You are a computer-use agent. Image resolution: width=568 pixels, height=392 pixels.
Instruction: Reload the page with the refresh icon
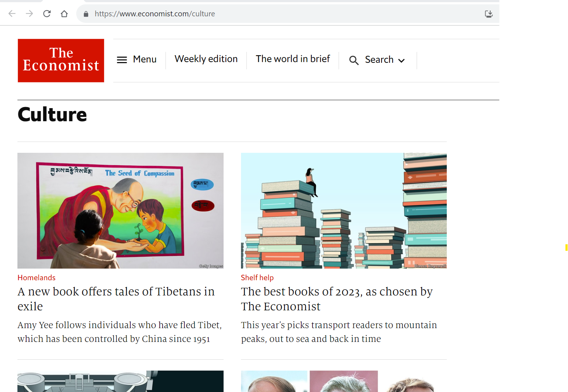(47, 14)
